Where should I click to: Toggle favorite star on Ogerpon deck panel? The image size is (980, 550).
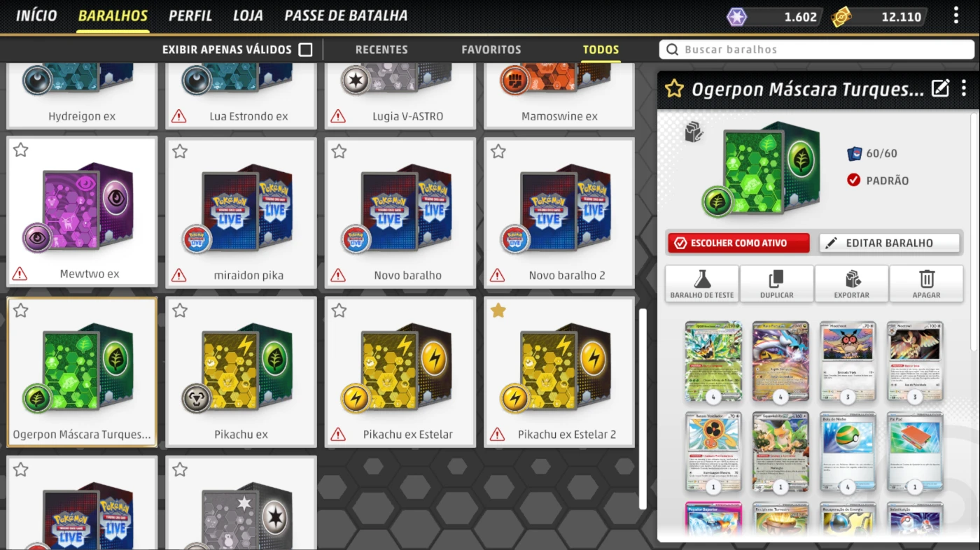tap(674, 88)
